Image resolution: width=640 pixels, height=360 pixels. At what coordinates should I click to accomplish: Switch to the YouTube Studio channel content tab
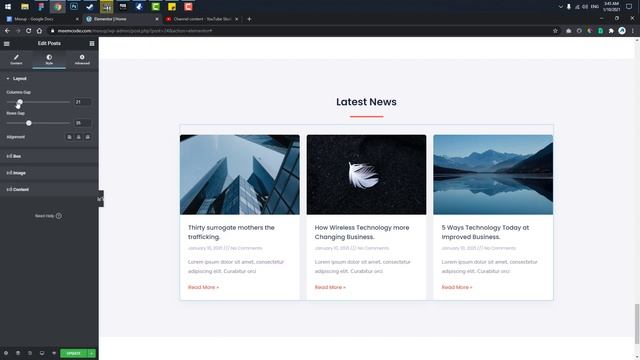pos(202,19)
